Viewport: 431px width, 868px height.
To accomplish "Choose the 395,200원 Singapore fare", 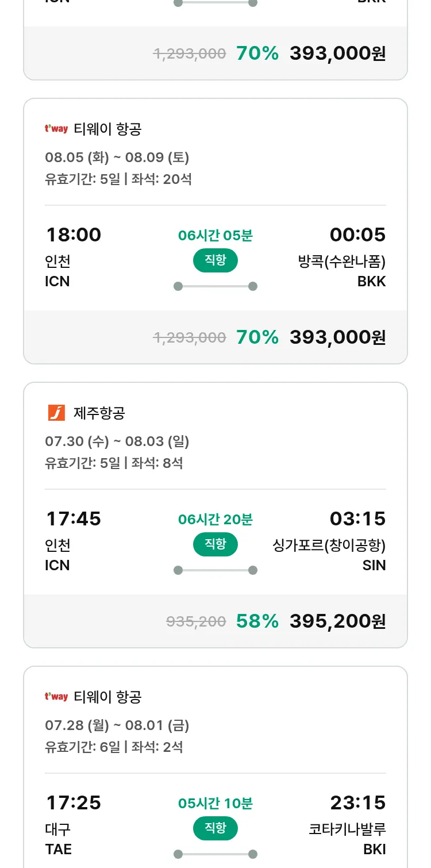I will pos(337,621).
